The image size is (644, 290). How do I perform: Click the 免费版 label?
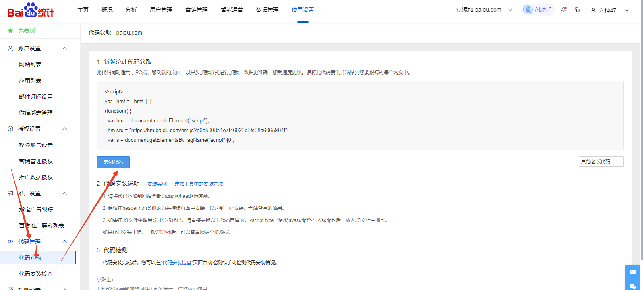click(27, 31)
